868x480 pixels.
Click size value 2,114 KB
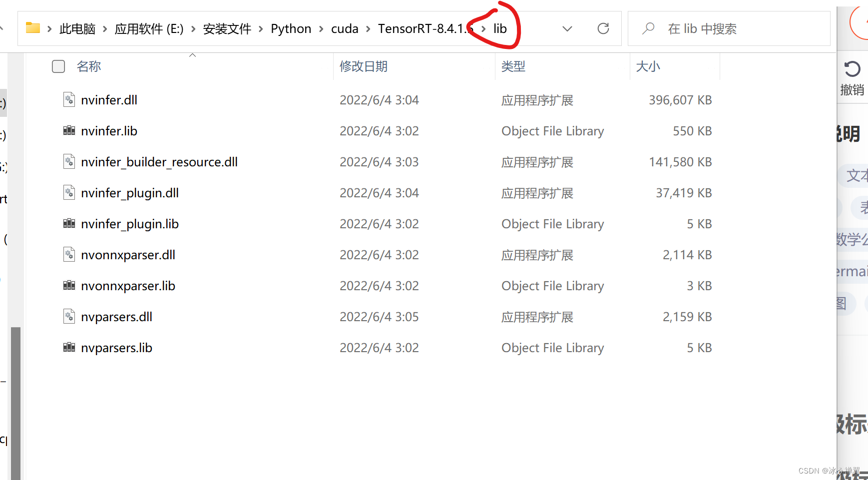point(687,255)
